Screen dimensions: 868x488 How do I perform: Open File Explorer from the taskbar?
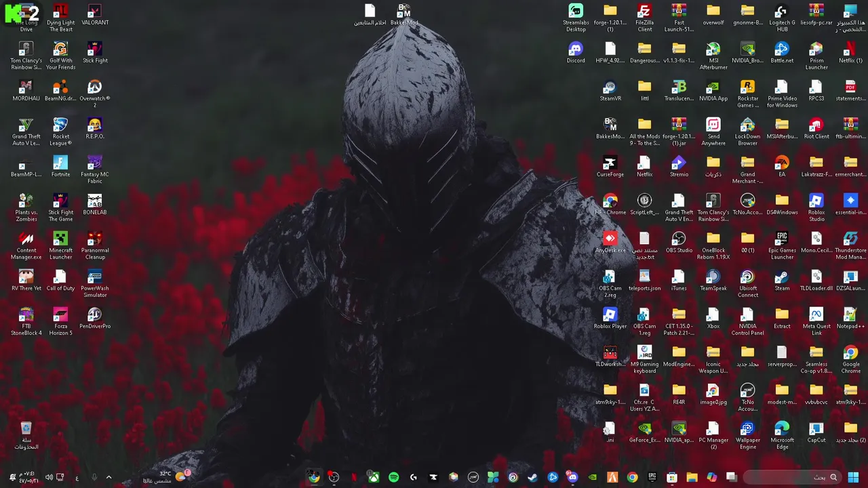tap(692, 477)
